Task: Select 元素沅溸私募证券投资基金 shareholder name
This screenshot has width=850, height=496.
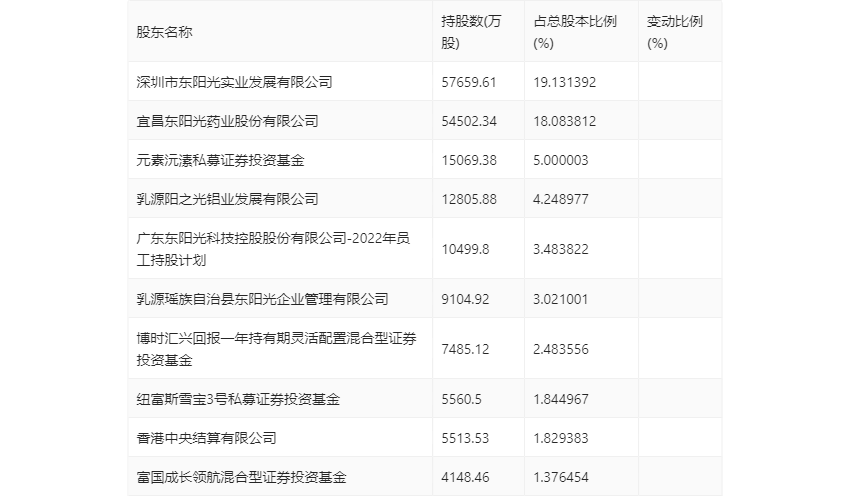Action: click(220, 160)
